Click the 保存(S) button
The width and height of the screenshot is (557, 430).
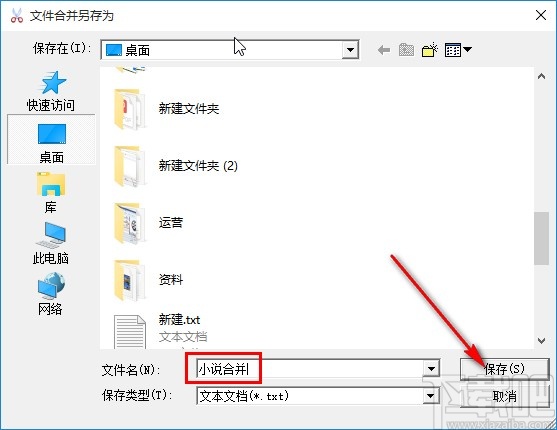pos(504,369)
